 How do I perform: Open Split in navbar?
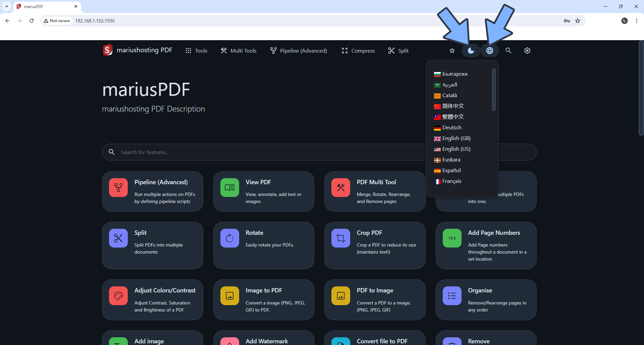click(x=398, y=51)
